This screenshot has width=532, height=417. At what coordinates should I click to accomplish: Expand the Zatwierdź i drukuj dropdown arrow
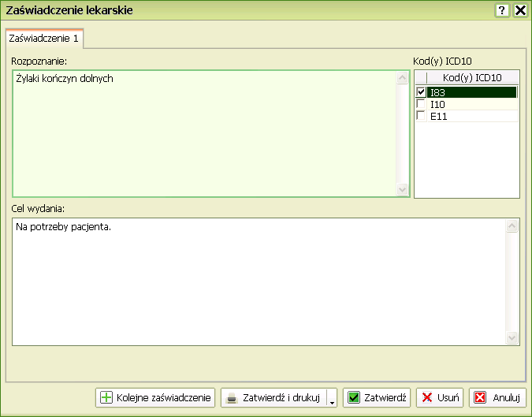332,397
